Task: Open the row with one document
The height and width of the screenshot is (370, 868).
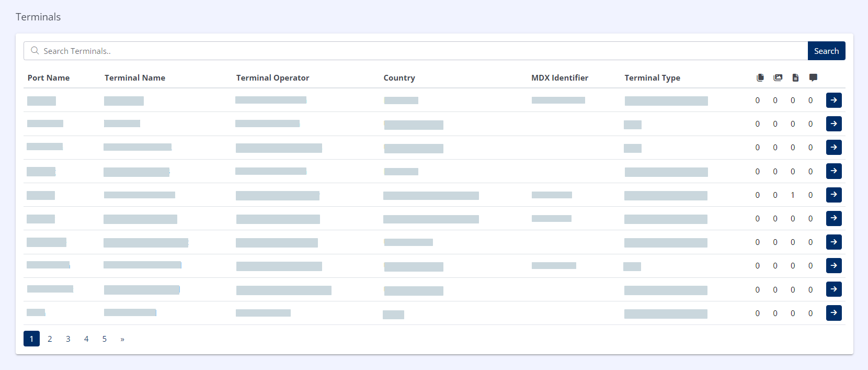Action: [833, 195]
